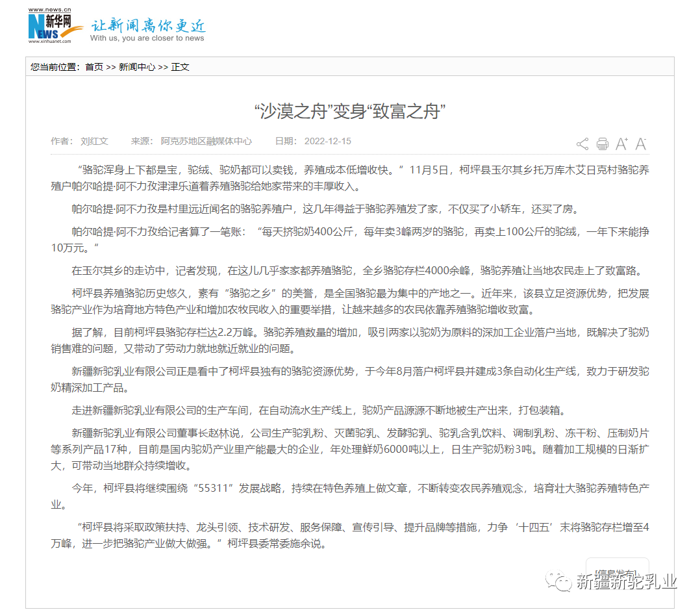Go to 首页 in the breadcrumb
Image resolution: width=700 pixels, height=612 pixels.
(94, 67)
